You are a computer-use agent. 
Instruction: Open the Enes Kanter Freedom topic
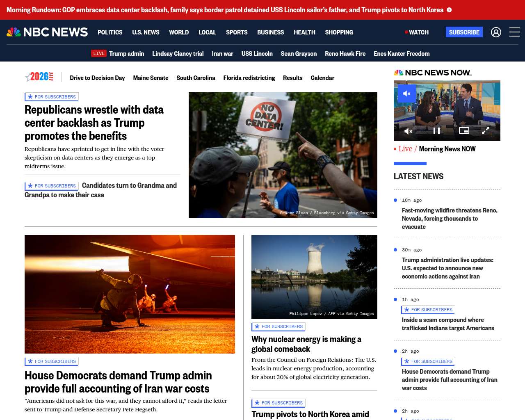pyautogui.click(x=402, y=53)
